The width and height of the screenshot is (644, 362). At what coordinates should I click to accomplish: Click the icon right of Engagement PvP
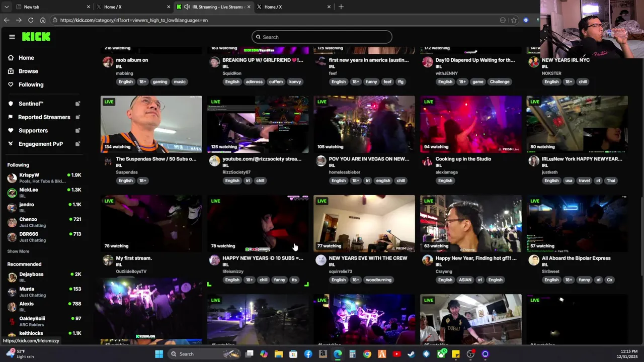77,144
